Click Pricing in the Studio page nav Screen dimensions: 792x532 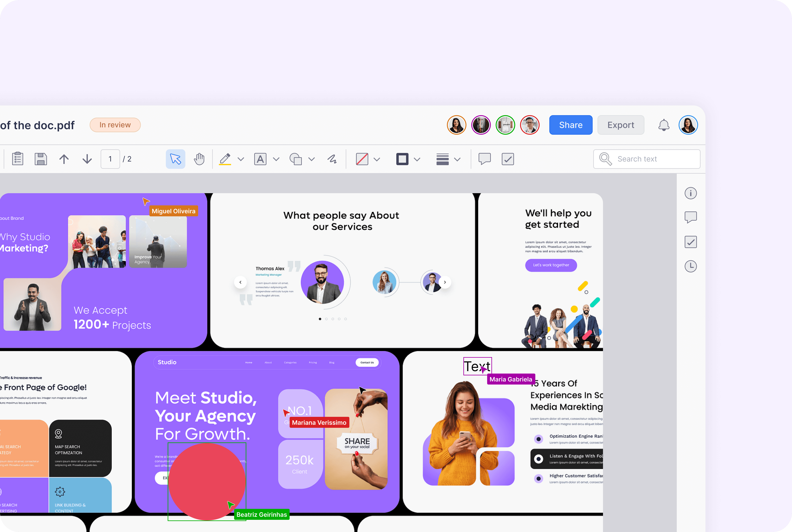coord(313,363)
